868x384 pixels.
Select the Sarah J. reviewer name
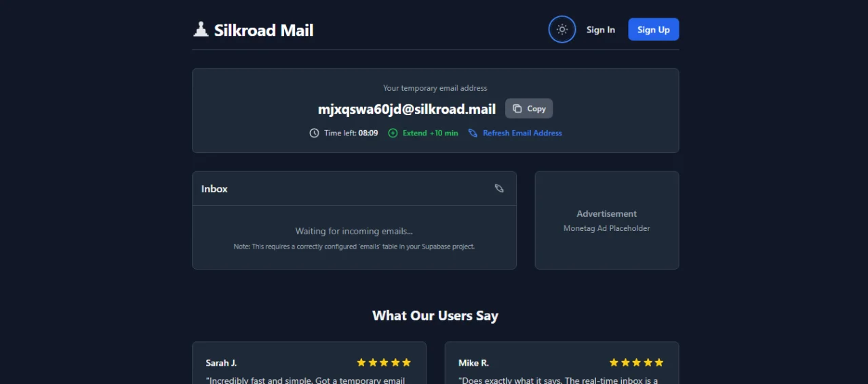click(221, 363)
